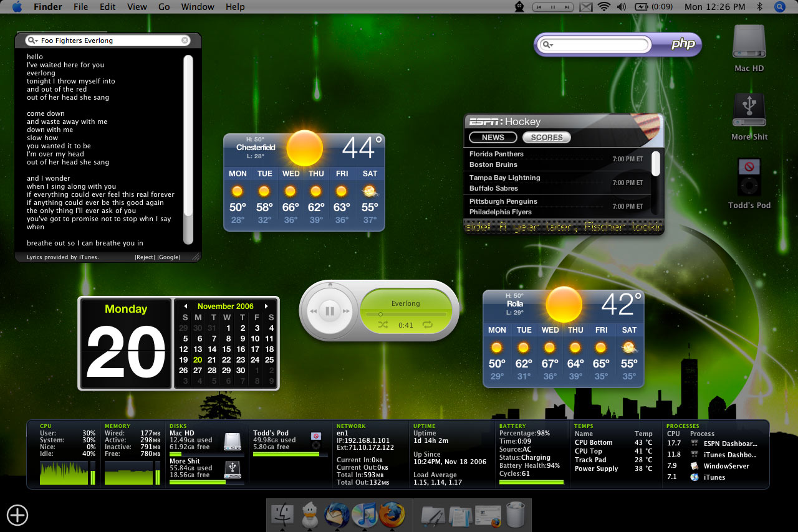Skip forward in menu bar mini-player

coord(565,7)
